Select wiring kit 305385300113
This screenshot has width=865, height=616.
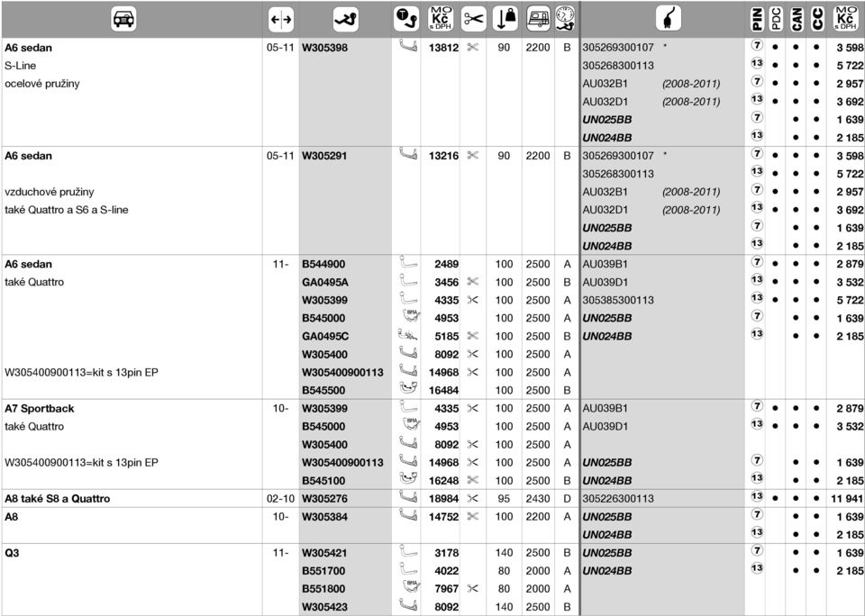point(618,300)
